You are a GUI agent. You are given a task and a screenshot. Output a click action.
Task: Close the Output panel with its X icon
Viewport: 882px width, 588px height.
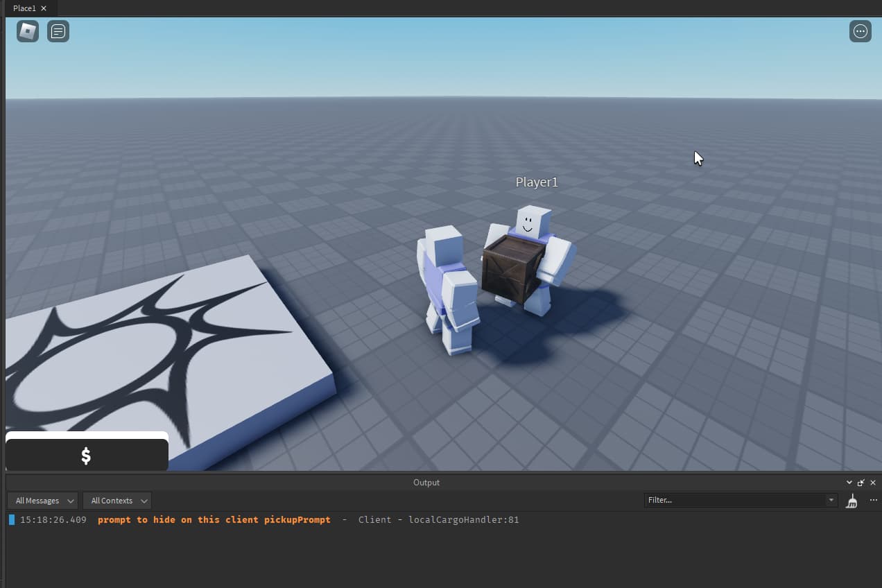click(873, 483)
